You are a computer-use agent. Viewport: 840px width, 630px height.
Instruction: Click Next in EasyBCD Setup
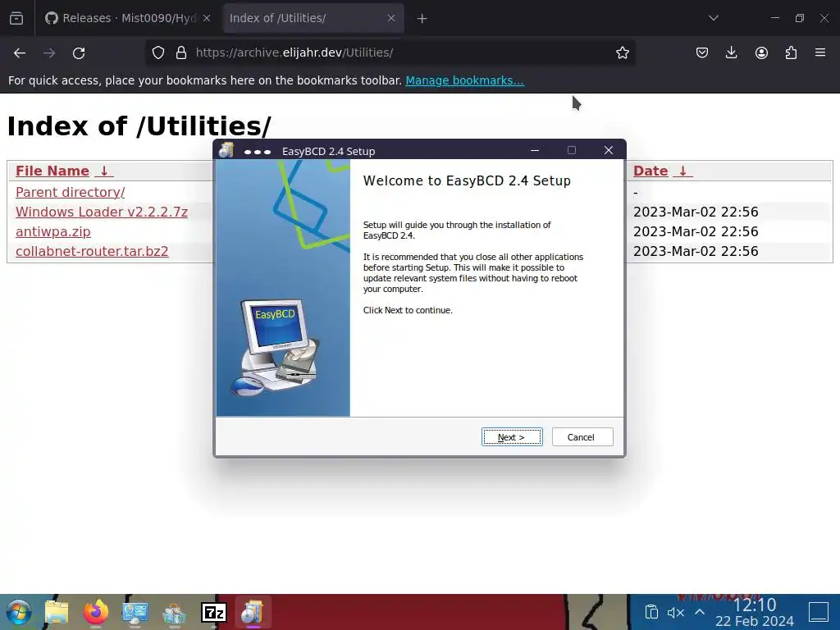[512, 436]
